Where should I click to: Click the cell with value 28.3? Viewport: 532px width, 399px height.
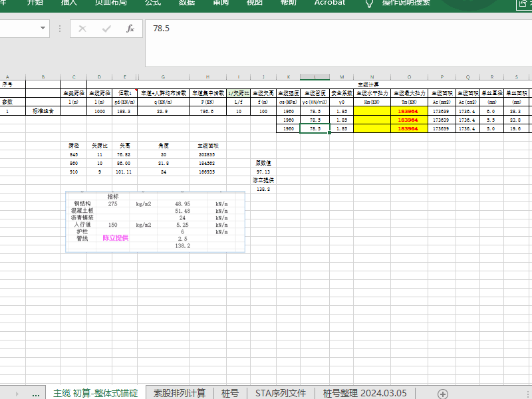517,111
